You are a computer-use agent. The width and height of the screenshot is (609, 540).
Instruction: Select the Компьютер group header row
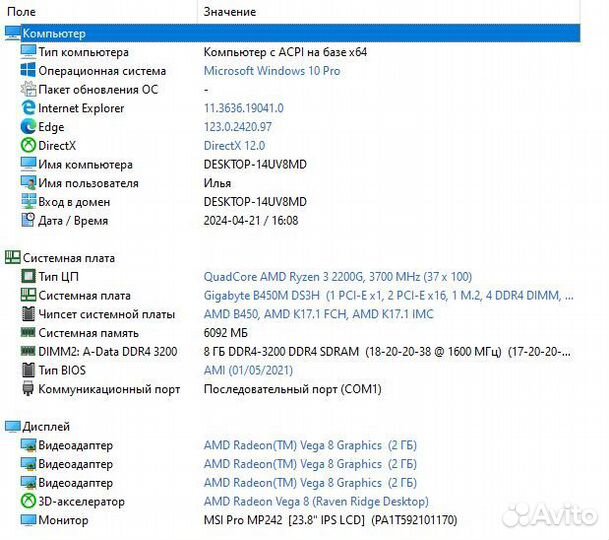point(54,34)
